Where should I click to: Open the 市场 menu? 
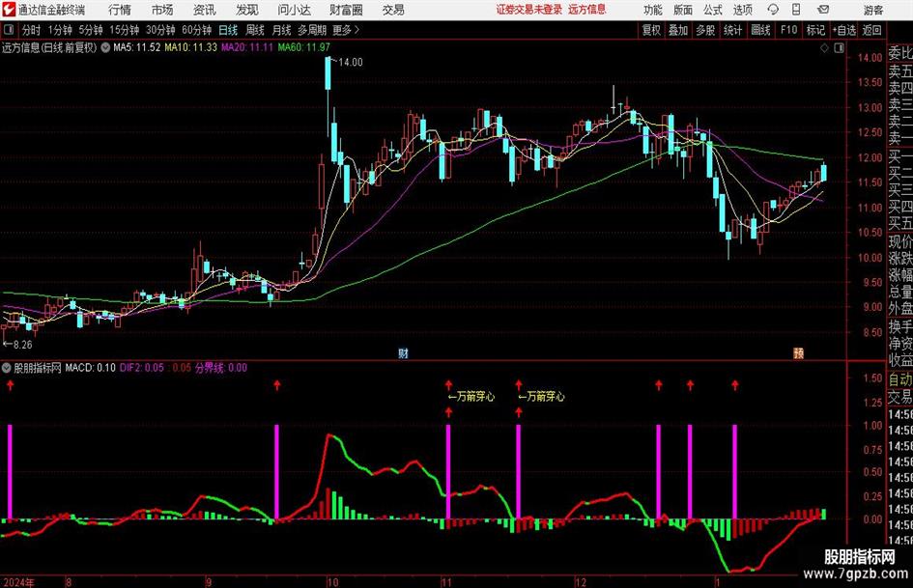pos(162,10)
